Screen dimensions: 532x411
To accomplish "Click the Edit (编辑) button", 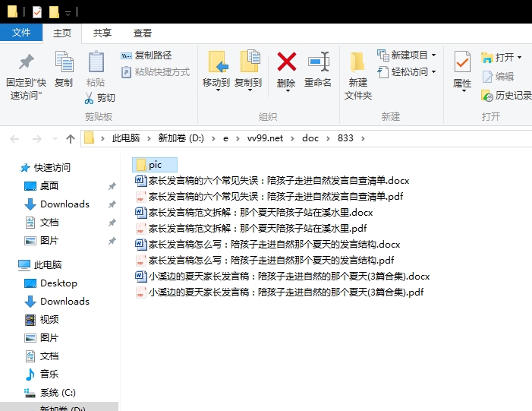I will (x=498, y=77).
